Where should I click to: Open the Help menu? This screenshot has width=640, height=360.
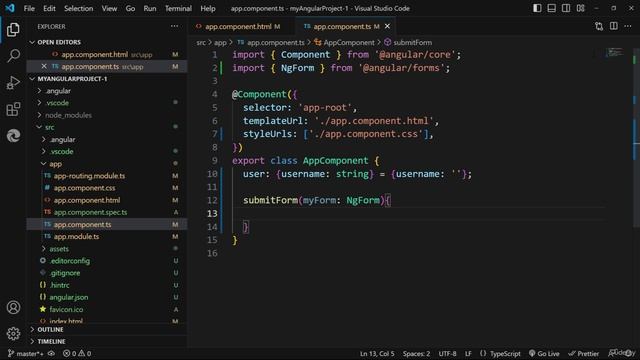tap(208, 8)
